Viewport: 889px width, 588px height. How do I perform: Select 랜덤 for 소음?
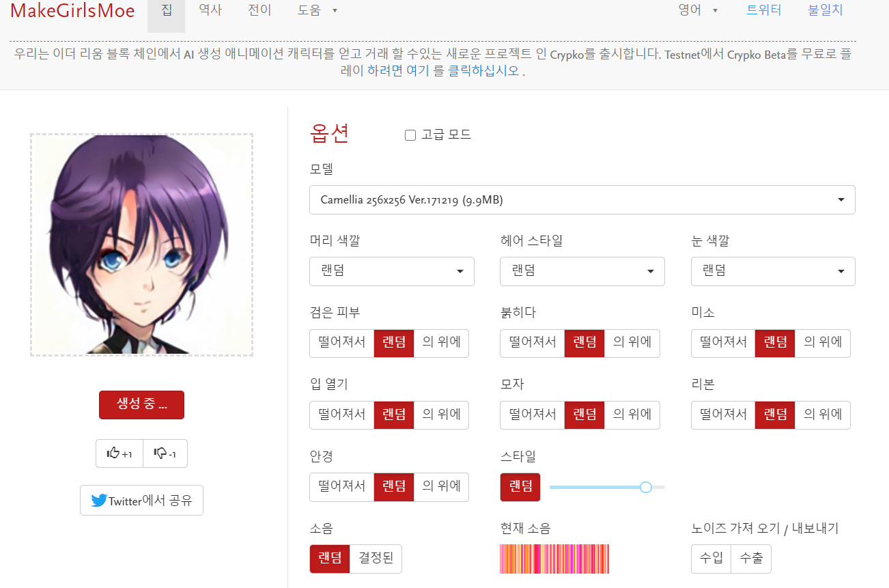pyautogui.click(x=330, y=559)
